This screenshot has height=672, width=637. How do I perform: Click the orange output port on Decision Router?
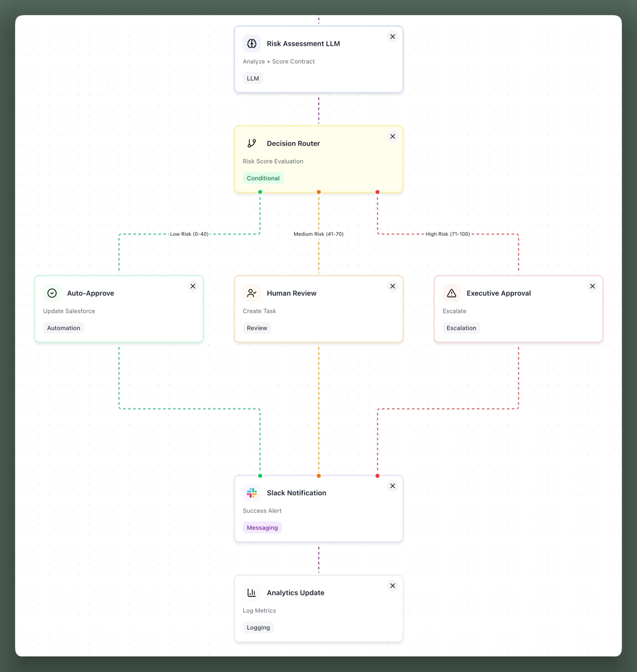tap(318, 192)
